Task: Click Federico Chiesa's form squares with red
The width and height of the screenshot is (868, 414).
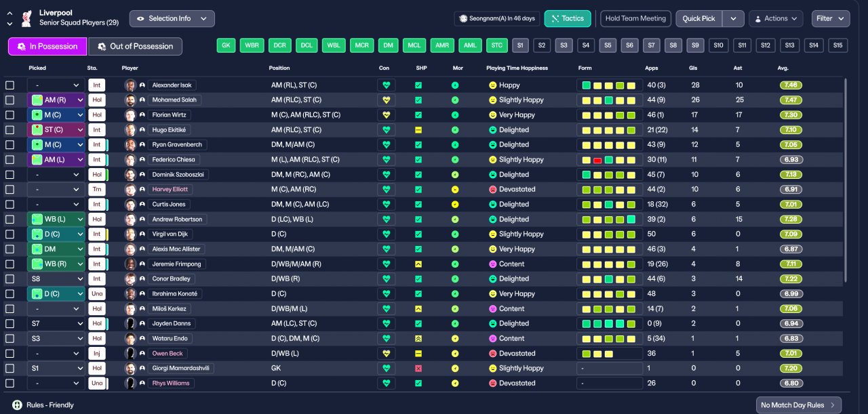Action: 609,160
